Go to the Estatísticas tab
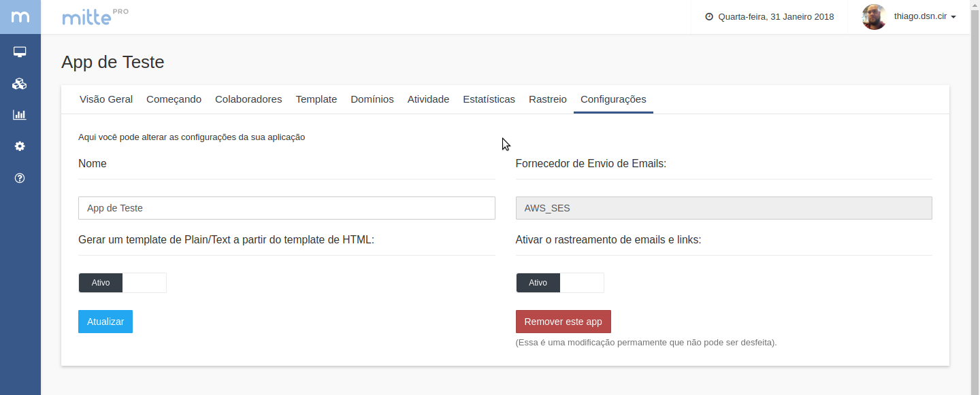The height and width of the screenshot is (395, 980). coord(489,99)
